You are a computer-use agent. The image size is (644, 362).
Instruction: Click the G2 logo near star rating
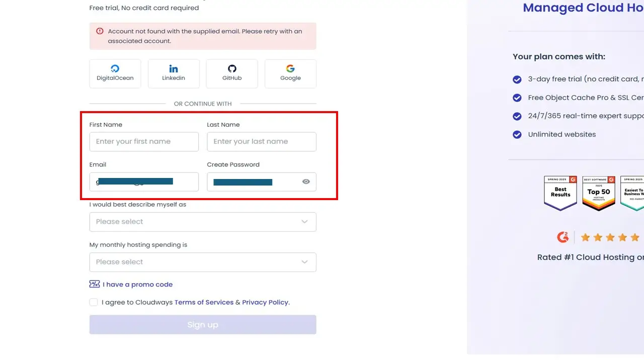(563, 237)
